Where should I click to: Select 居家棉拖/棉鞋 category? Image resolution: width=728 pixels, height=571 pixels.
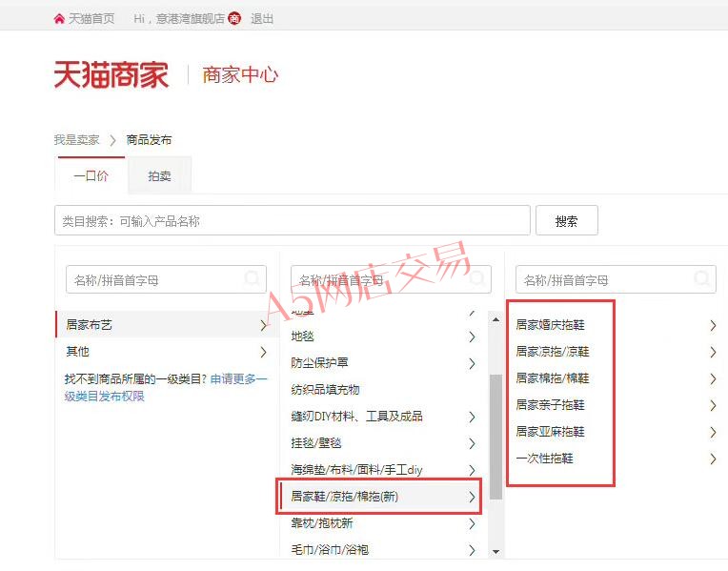coord(553,378)
